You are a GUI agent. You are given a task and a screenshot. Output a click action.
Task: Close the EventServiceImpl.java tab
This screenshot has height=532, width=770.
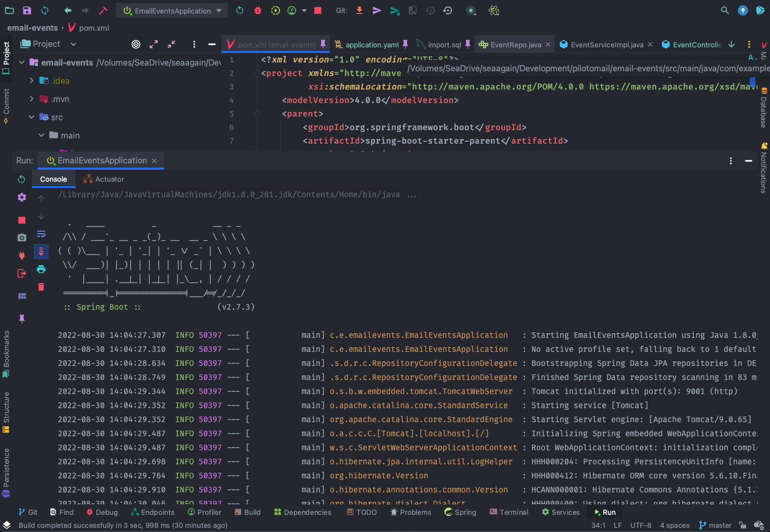650,45
